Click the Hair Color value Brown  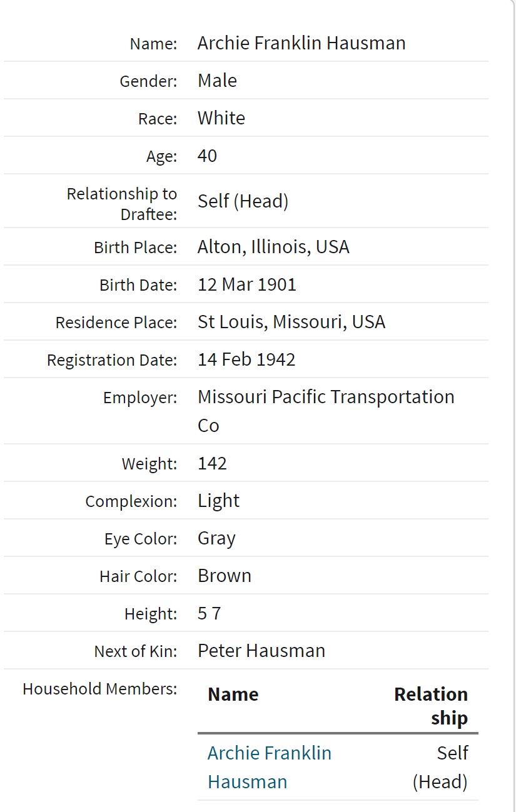click(225, 576)
